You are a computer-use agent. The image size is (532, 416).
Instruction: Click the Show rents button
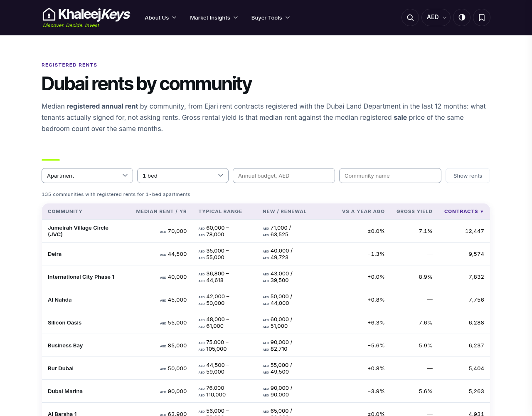point(468,176)
